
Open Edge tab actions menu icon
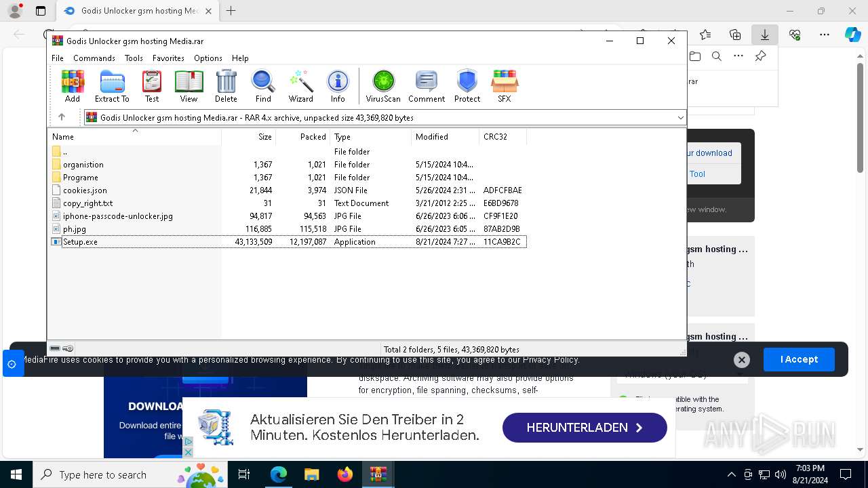pos(41,11)
